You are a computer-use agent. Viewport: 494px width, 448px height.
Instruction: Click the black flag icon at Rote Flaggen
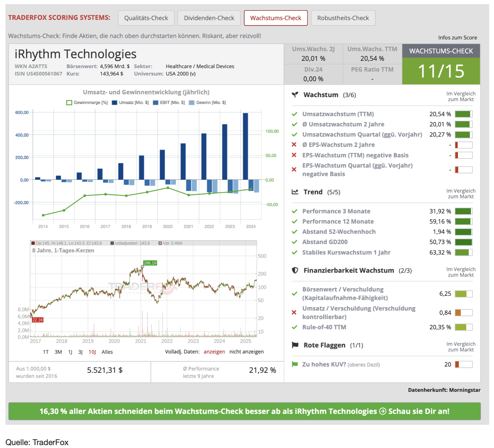click(x=295, y=345)
